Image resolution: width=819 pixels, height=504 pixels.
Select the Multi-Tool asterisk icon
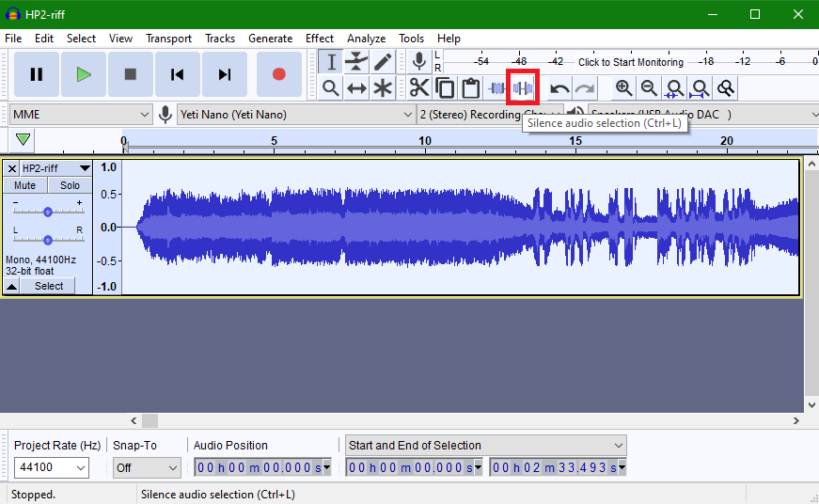(383, 87)
